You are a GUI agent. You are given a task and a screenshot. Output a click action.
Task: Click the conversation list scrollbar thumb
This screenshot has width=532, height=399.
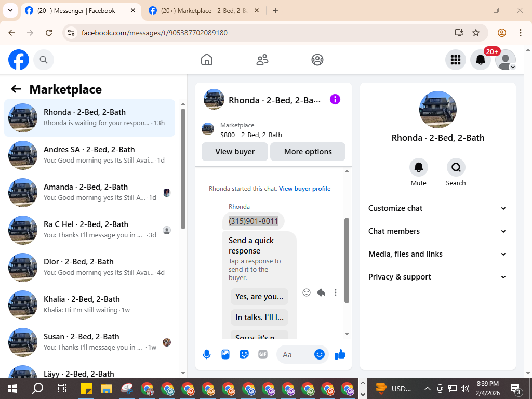(x=183, y=169)
